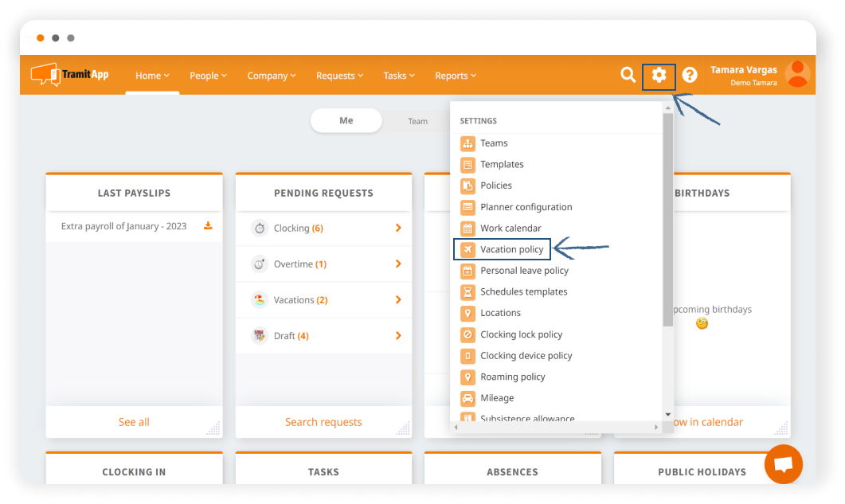
Task: Expand the Company dropdown menu
Action: 272,76
